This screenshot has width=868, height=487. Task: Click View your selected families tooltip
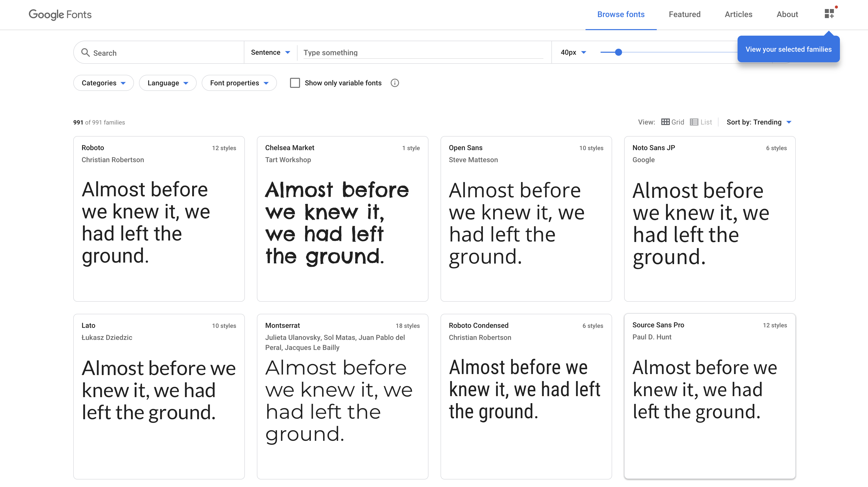coord(788,49)
